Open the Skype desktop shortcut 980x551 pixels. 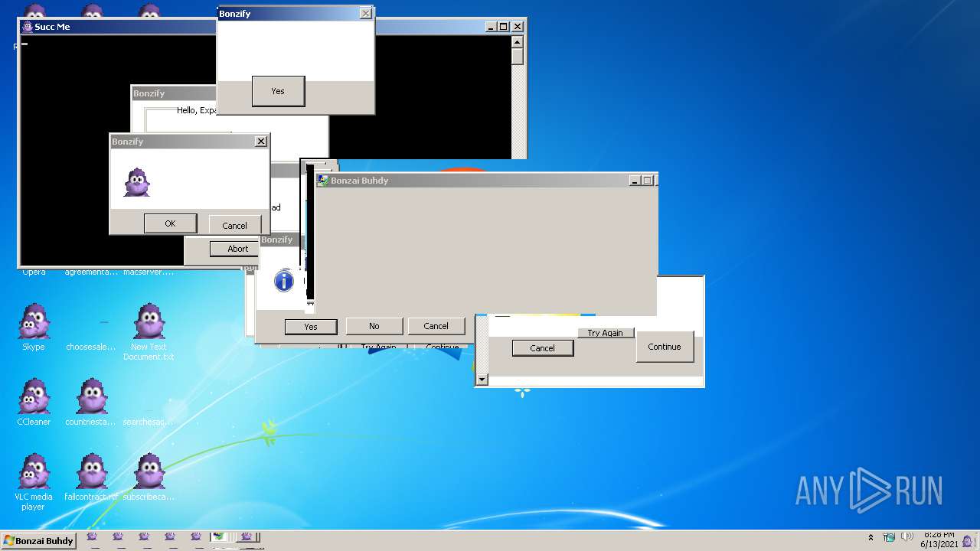coord(34,327)
